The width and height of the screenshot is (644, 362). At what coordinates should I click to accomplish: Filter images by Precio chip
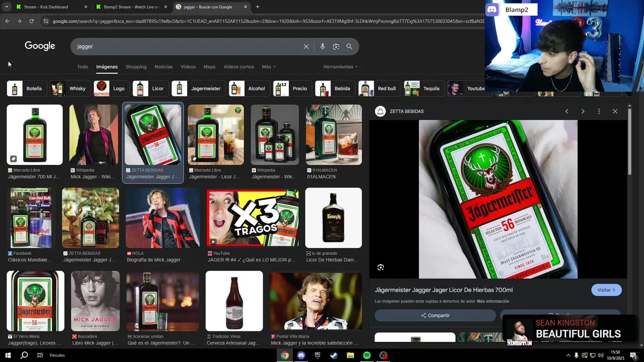pos(293,88)
